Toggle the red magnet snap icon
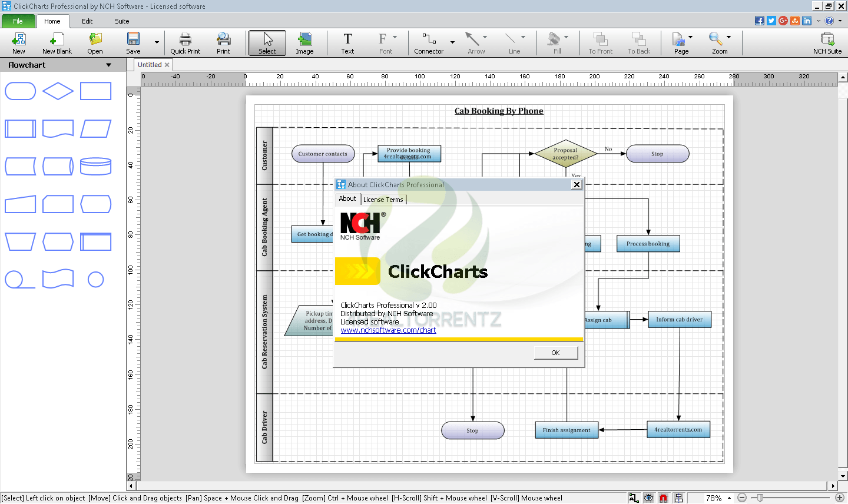Viewport: 848px width, 504px height. click(664, 498)
